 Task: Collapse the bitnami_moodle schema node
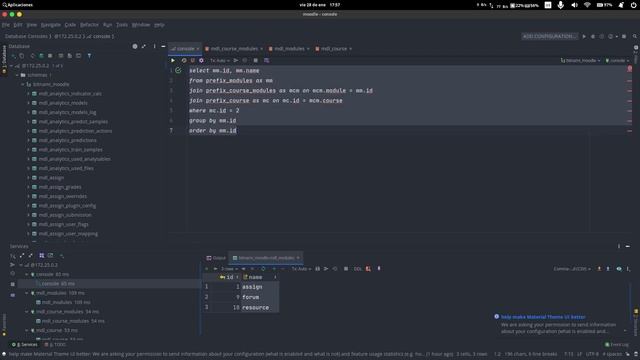click(23, 84)
